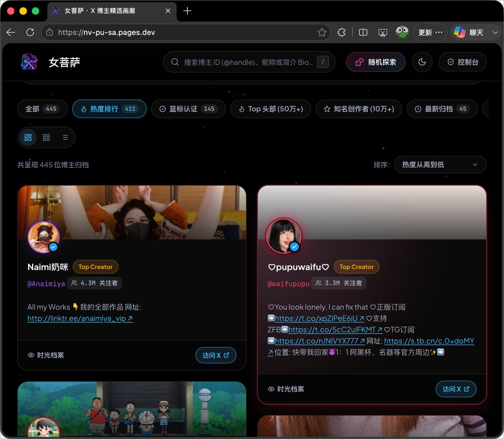Open the 控制台 console button
This screenshot has height=439, width=504.
click(462, 62)
